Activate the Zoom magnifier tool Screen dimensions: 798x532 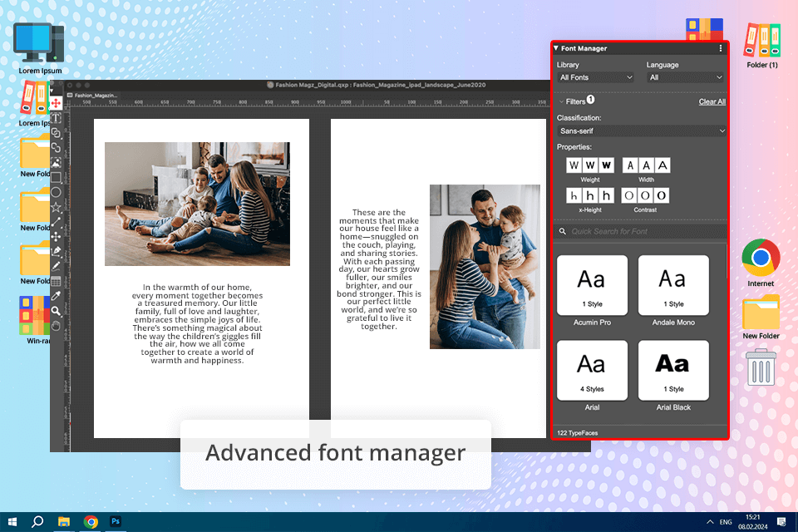56,311
